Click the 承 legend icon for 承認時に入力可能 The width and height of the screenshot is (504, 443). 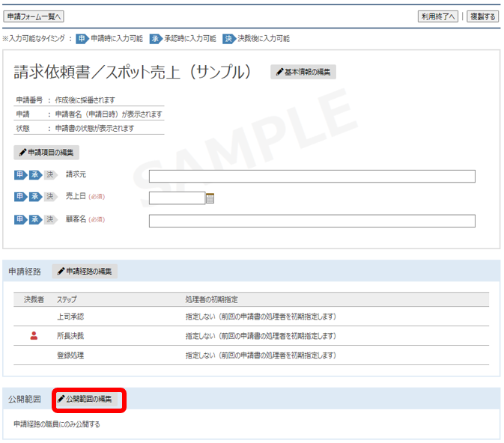(155, 38)
